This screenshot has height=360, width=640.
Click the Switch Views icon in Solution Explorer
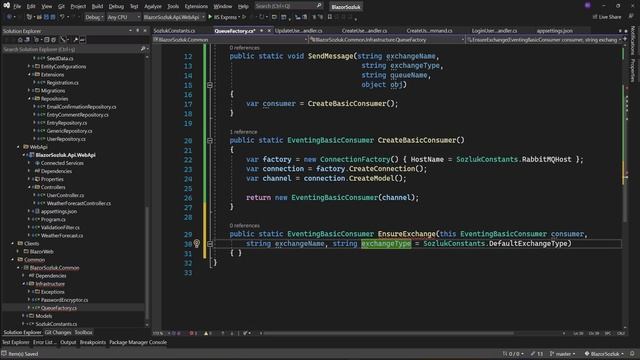click(27, 40)
